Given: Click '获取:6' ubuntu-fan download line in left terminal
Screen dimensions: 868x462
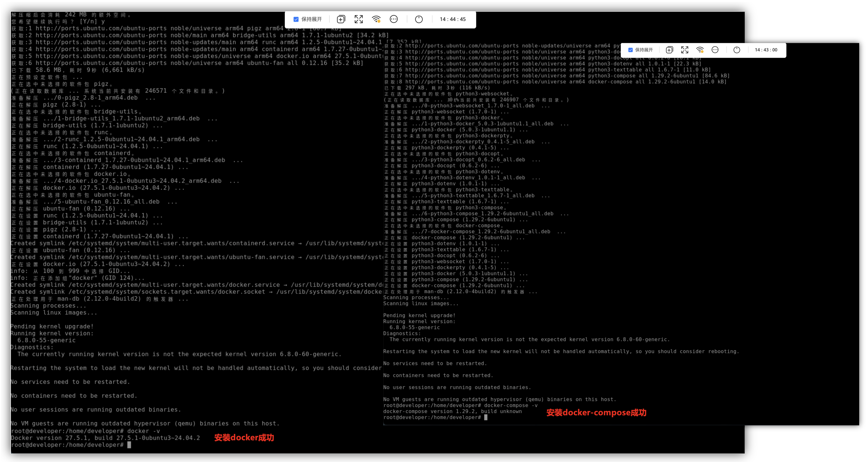Looking at the screenshot, I should tap(187, 63).
